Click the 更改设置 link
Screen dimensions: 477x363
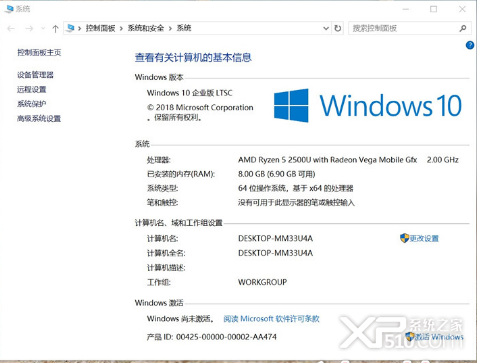click(x=424, y=239)
